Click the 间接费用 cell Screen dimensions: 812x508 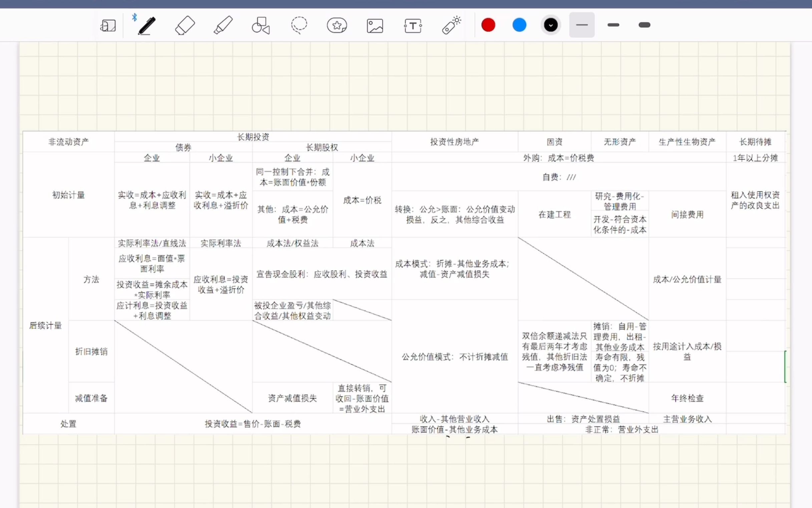687,214
